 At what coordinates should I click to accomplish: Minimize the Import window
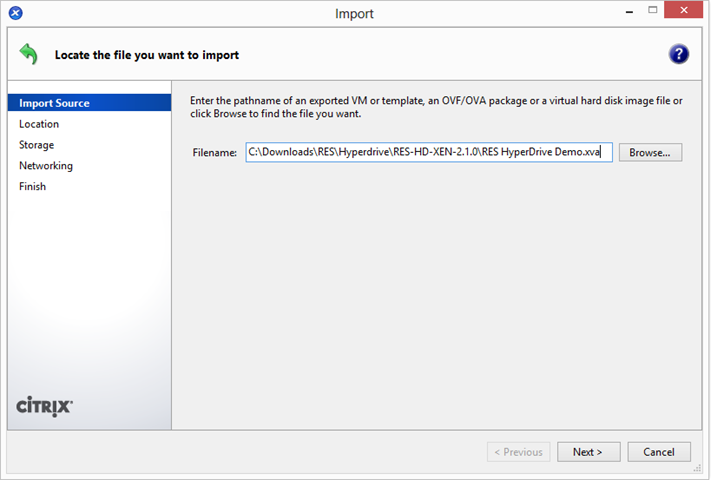(x=629, y=11)
